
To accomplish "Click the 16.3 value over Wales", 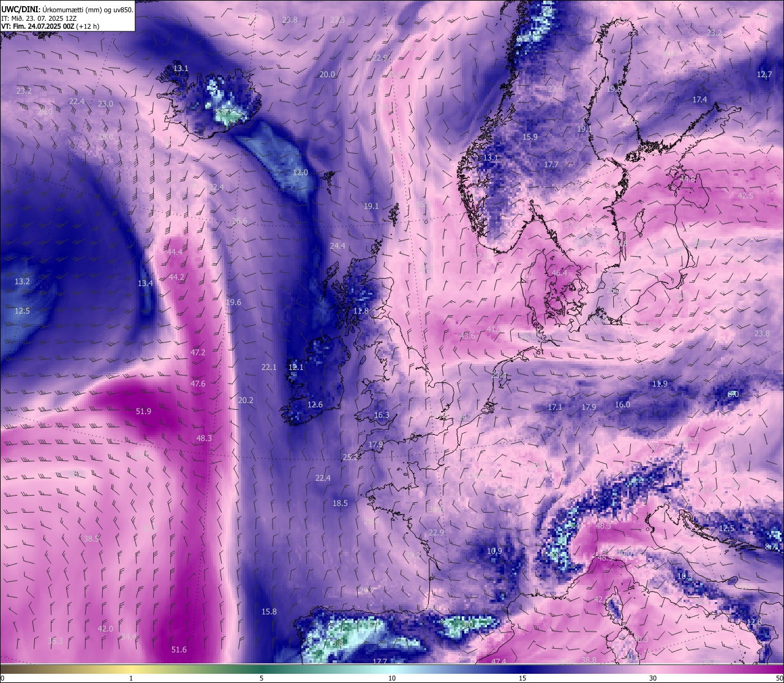I will coord(382,415).
